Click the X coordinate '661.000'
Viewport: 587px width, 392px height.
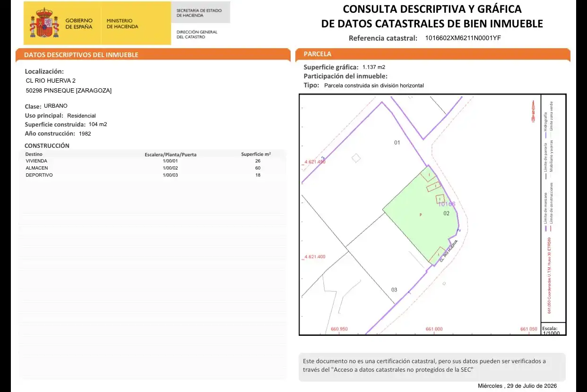coord(434,329)
